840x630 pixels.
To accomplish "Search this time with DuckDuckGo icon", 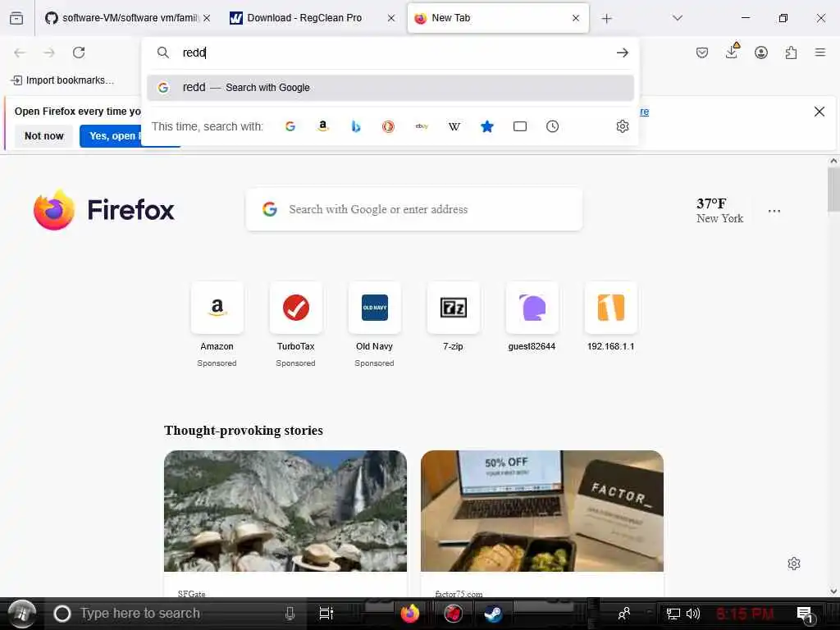I will (x=388, y=126).
